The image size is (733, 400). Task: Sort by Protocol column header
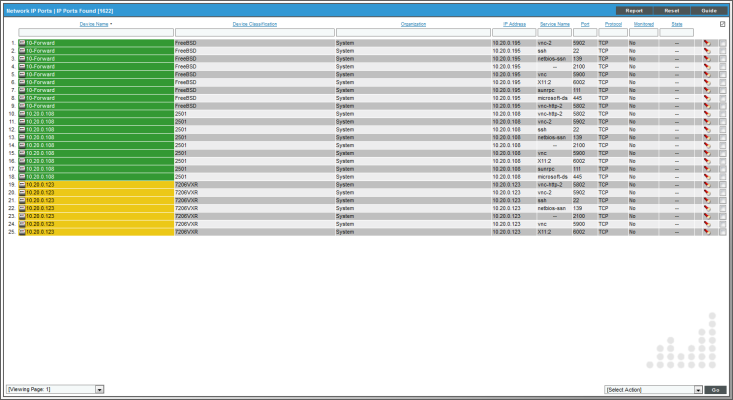(613, 24)
